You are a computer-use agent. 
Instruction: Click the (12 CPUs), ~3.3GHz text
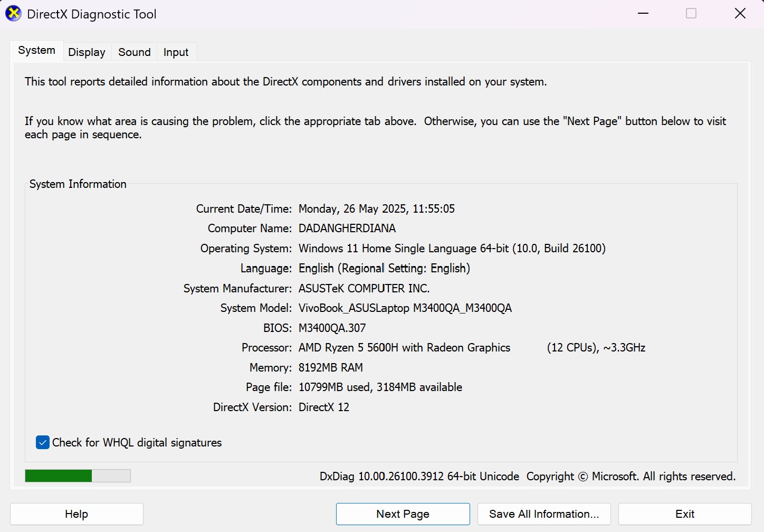pos(596,348)
